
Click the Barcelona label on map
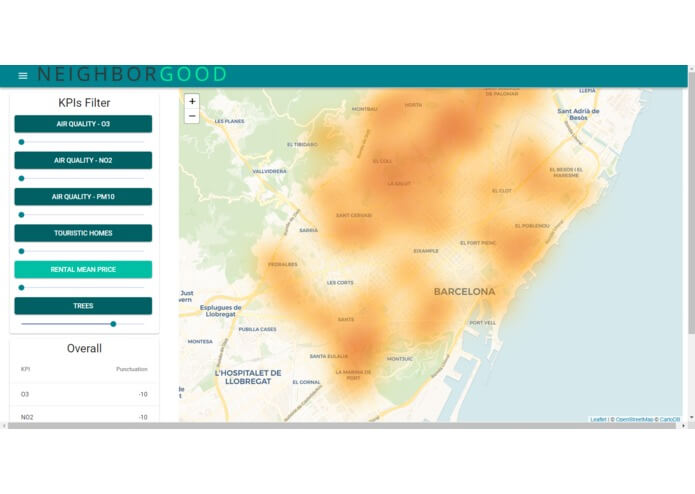pyautogui.click(x=464, y=292)
